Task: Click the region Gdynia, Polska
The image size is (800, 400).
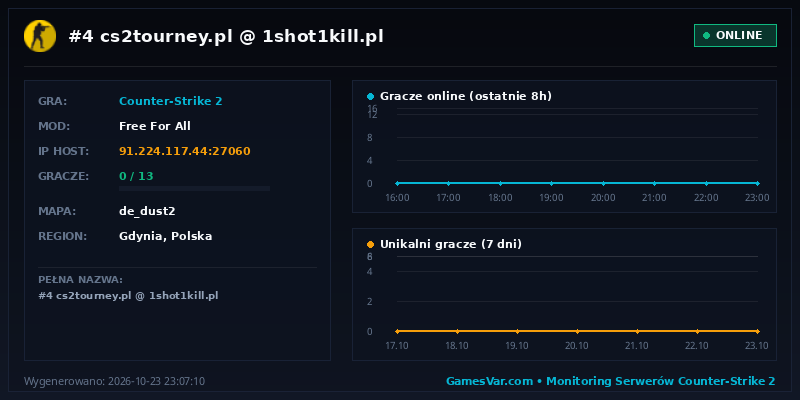Action: pos(165,236)
